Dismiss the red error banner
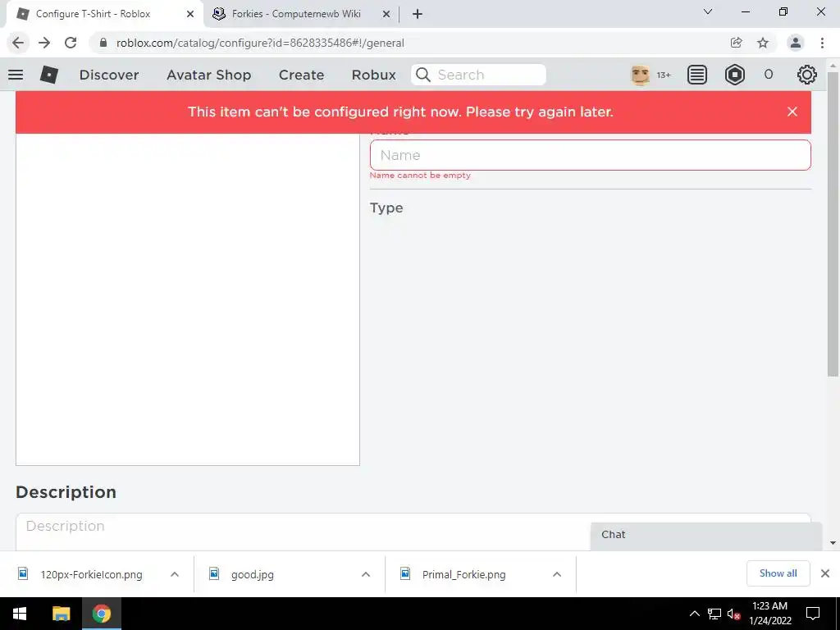Viewport: 840px width, 630px height. point(792,112)
